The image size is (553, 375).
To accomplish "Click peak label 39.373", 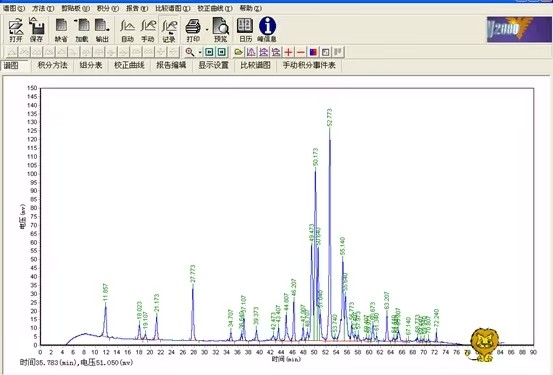I will [256, 316].
